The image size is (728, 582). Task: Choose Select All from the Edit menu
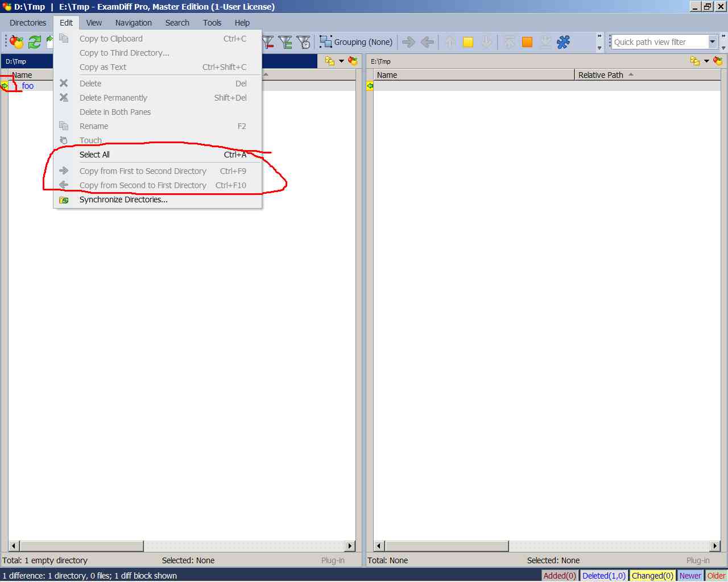point(158,155)
